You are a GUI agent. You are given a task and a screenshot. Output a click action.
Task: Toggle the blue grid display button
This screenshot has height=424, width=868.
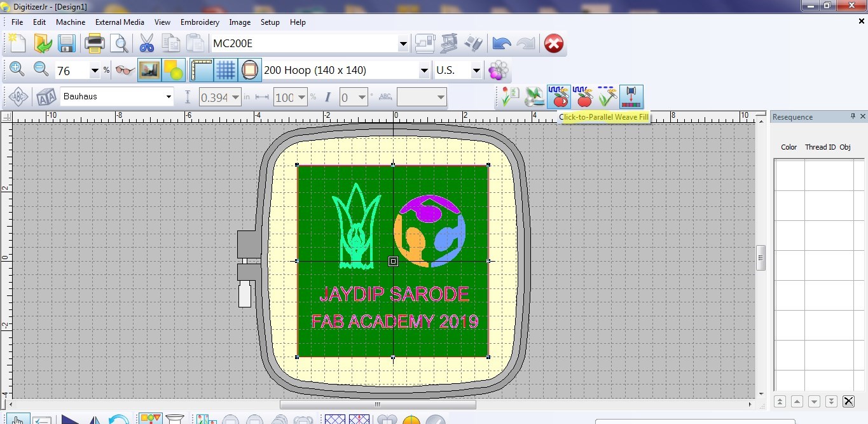coord(226,70)
